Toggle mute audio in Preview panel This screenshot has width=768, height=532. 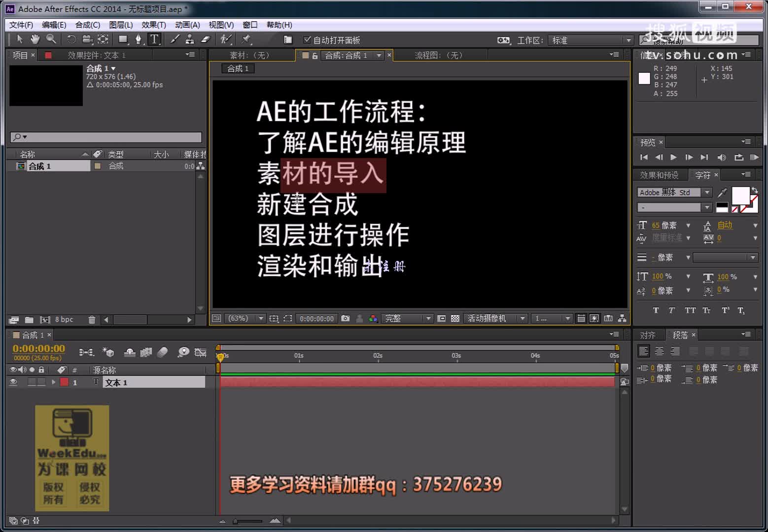pyautogui.click(x=722, y=158)
